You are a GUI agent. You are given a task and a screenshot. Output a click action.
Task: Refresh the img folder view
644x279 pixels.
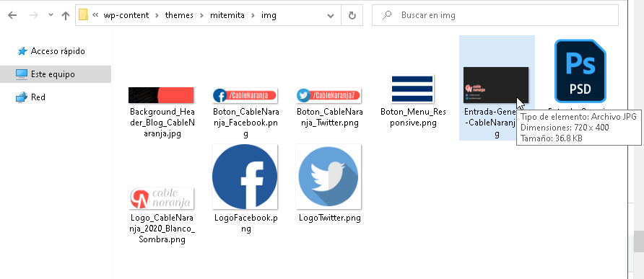[x=352, y=15]
